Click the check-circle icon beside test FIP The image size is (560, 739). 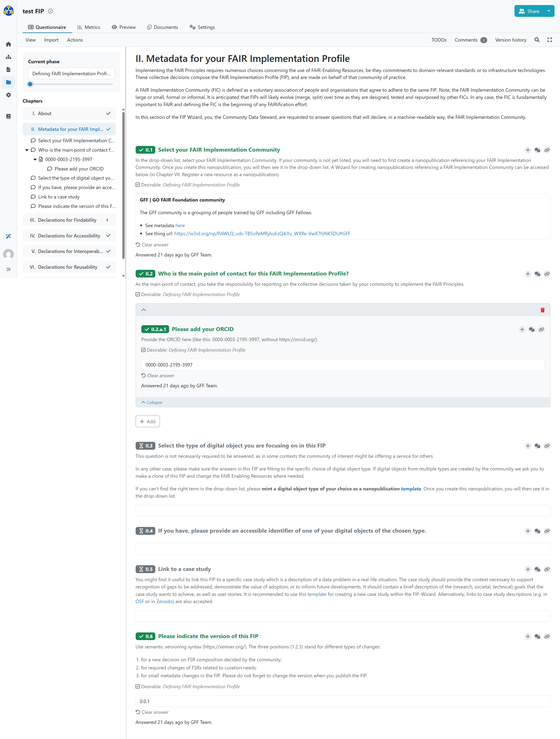(51, 11)
